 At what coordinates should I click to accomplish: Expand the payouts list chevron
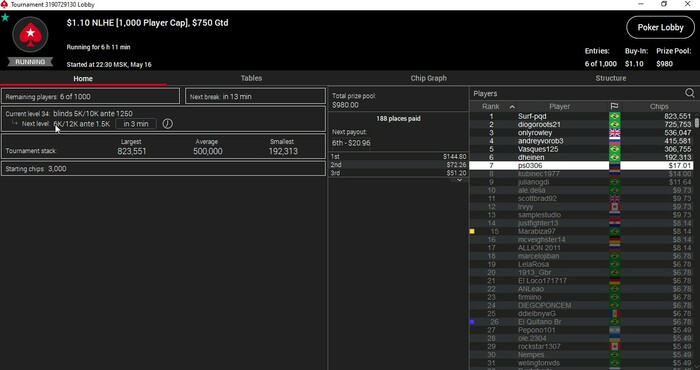point(459,180)
